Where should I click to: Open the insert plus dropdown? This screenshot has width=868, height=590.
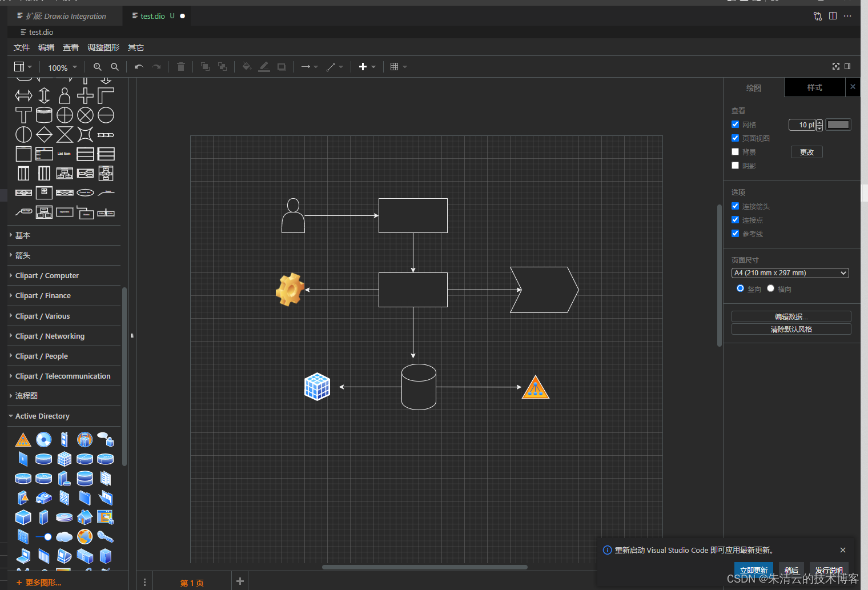click(x=367, y=67)
